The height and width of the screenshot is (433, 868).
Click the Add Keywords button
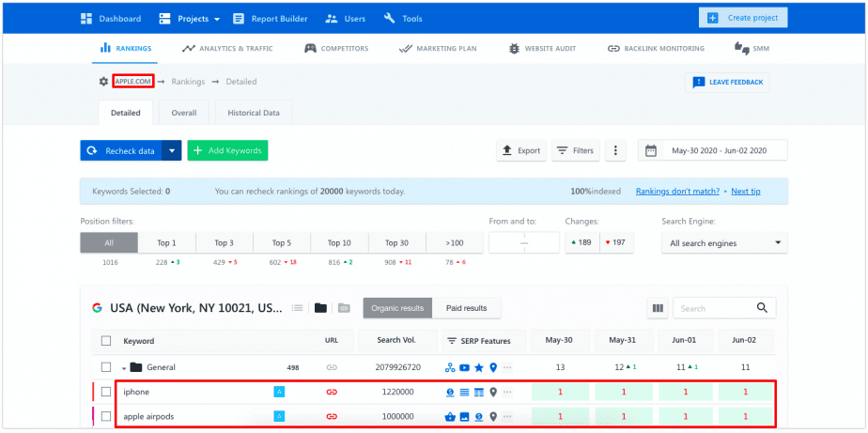(x=227, y=150)
